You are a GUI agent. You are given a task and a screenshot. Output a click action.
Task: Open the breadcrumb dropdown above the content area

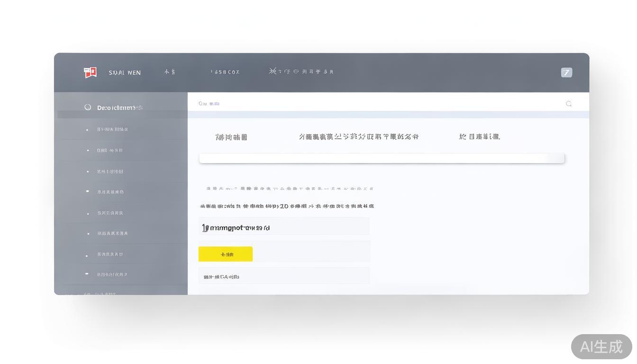(209, 103)
